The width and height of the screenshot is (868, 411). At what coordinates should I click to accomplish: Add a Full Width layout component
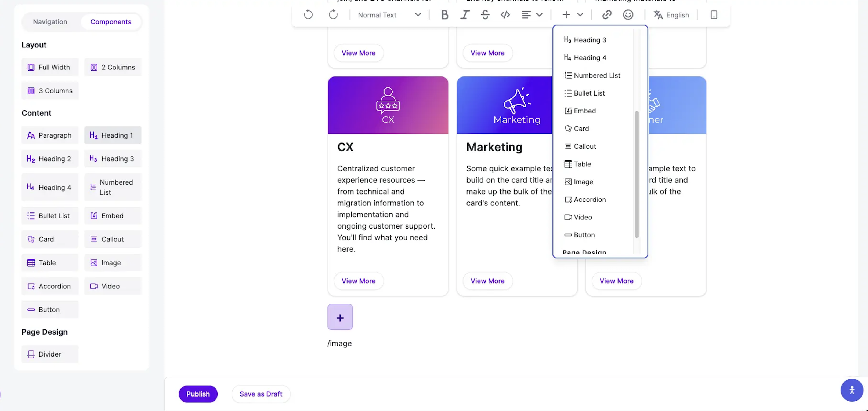[x=50, y=67]
